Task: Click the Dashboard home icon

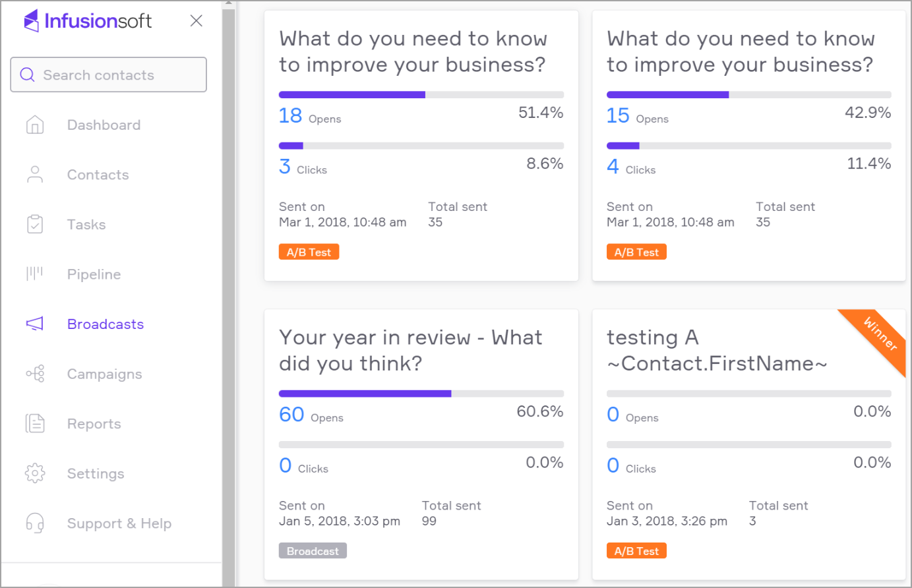Action: 35,125
